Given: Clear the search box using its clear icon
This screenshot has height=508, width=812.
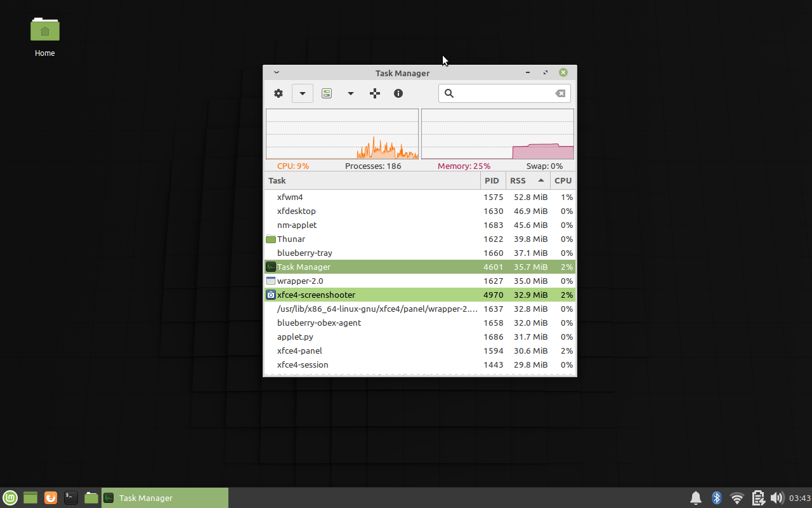Looking at the screenshot, I should pyautogui.click(x=559, y=93).
